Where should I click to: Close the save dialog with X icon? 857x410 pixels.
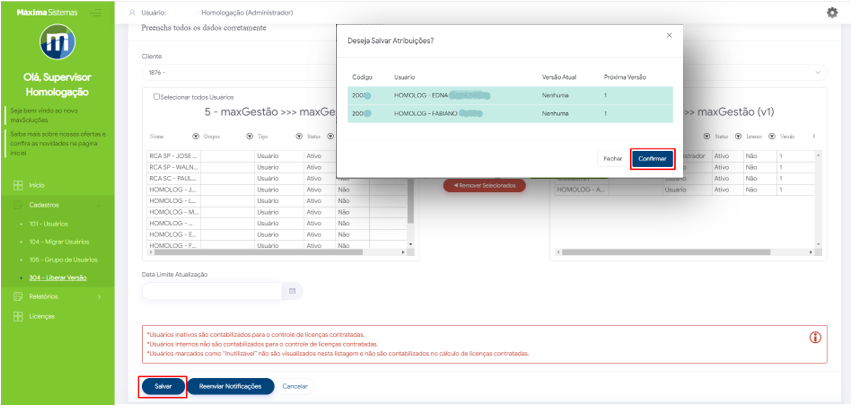tap(669, 35)
